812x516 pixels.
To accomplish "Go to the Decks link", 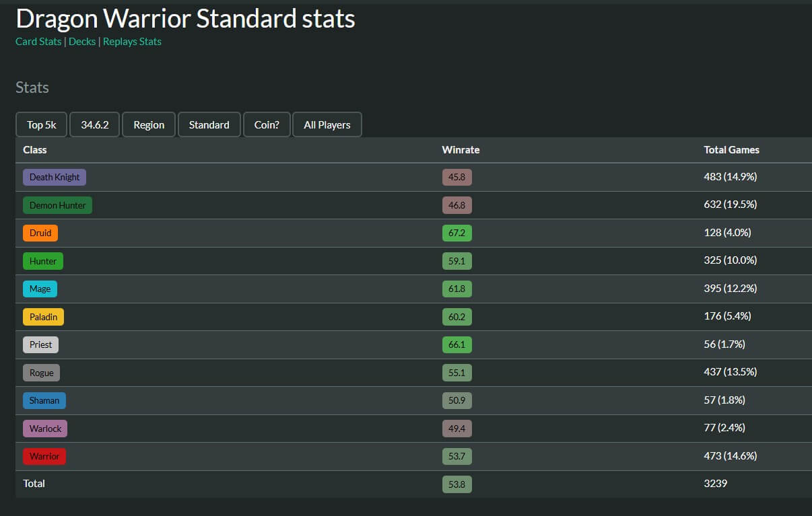I will point(82,42).
